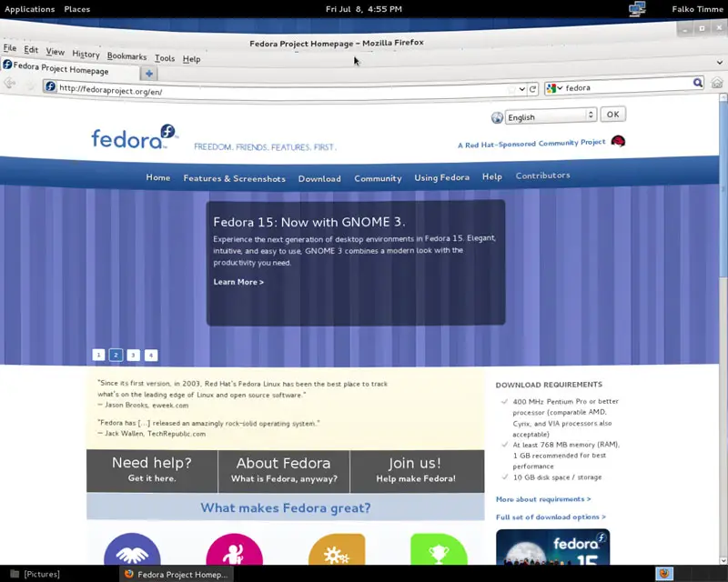Click the reload page button
The height and width of the screenshot is (582, 728).
click(533, 88)
